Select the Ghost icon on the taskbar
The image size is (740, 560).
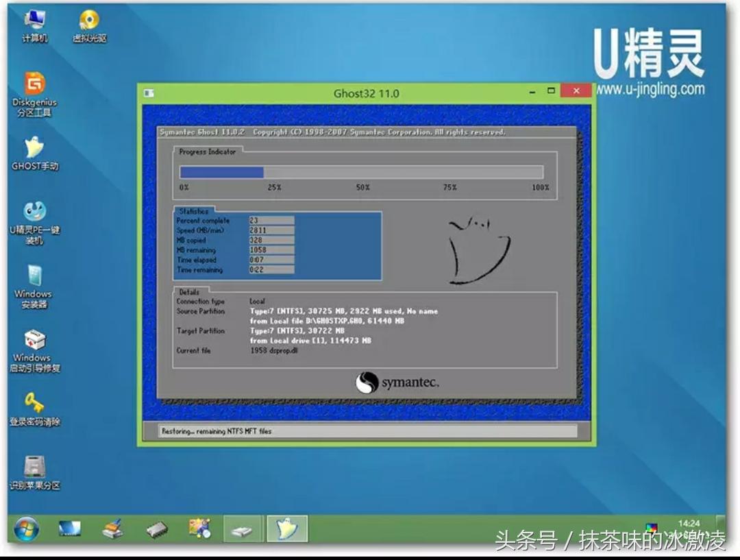click(x=288, y=528)
